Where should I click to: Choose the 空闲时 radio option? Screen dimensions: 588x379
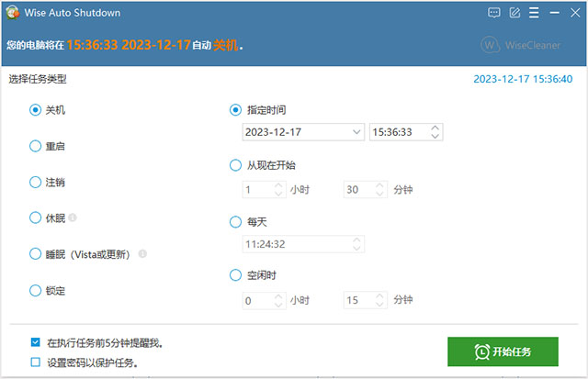pos(235,275)
